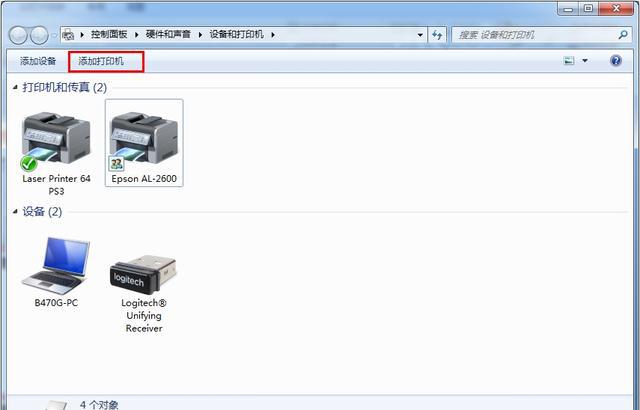The width and height of the screenshot is (640, 410).
Task: Close the 设备和打印机 window
Action: point(616,9)
